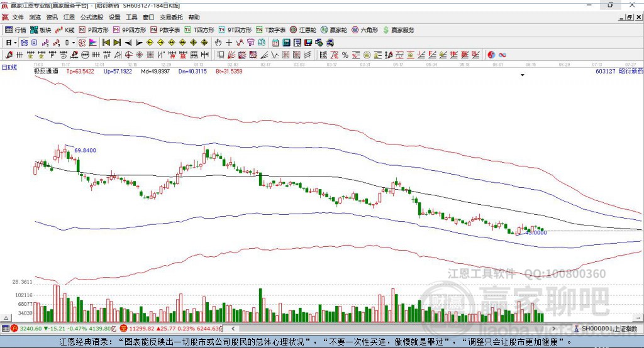Jump to last bar with green skip-forward icon
Image resolution: width=644 pixels, height=348 pixels.
tap(117, 43)
